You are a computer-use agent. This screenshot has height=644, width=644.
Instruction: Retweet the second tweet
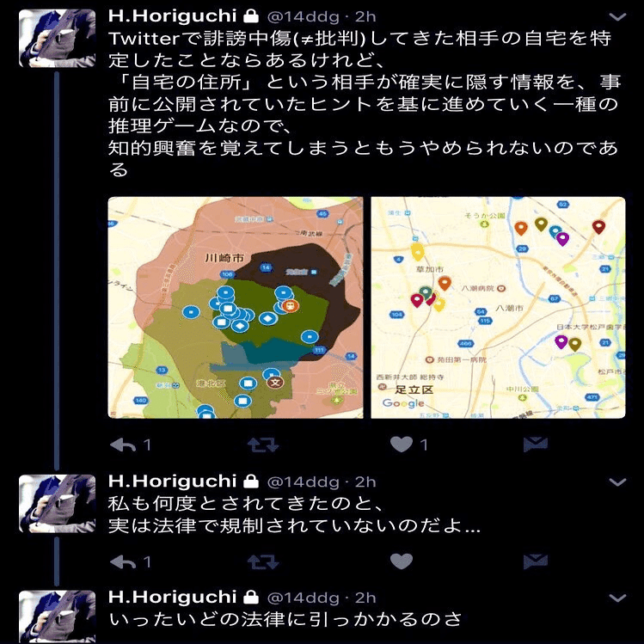point(263,561)
